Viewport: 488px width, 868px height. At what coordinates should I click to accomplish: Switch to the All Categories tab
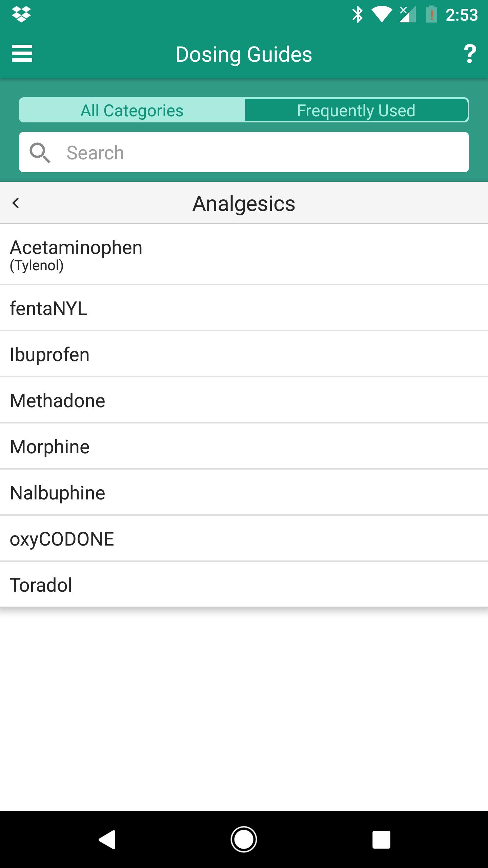pos(132,110)
